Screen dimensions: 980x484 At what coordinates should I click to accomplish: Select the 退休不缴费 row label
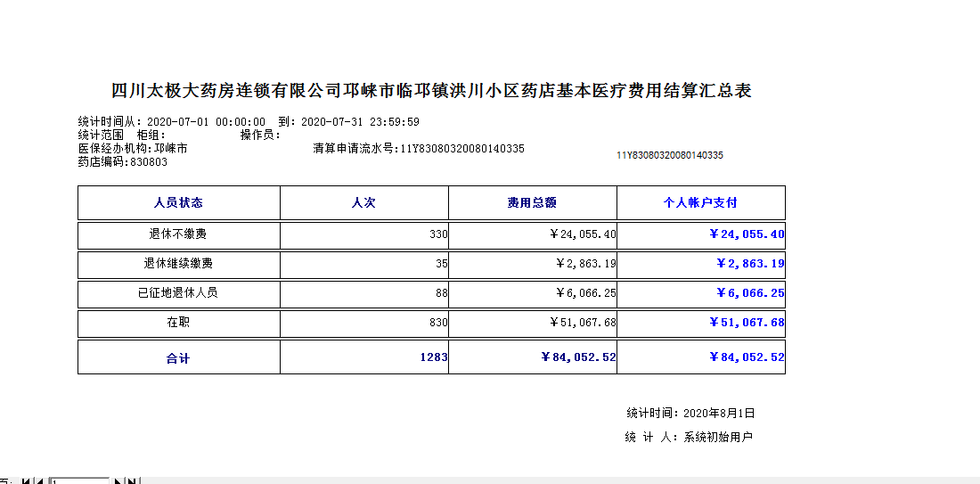(x=178, y=235)
